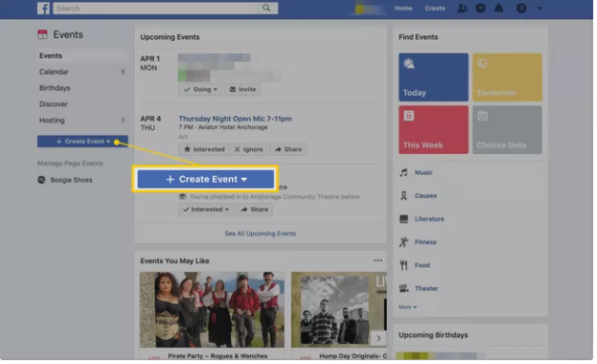Click the blurred Apr 1 event title
This screenshot has height=364, width=597.
point(214,58)
